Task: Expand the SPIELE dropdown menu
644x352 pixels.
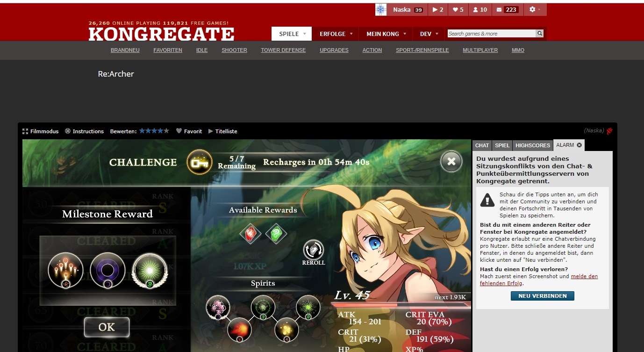Action: pyautogui.click(x=292, y=34)
